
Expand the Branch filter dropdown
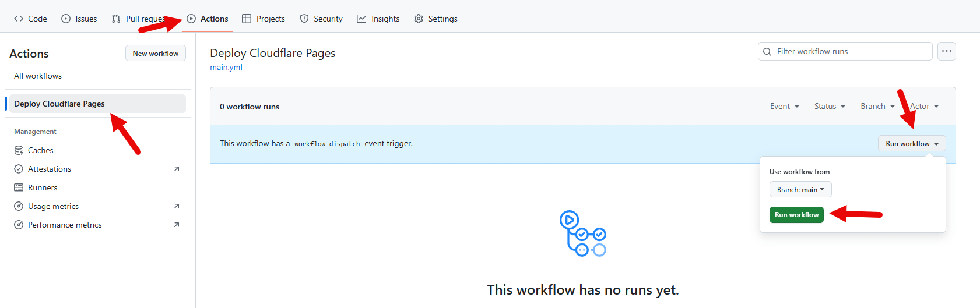(877, 106)
